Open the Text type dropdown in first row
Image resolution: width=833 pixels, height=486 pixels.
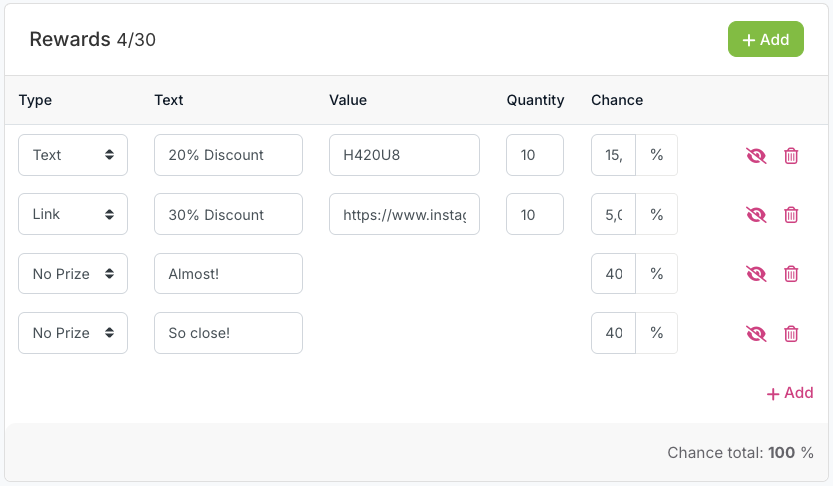point(73,155)
